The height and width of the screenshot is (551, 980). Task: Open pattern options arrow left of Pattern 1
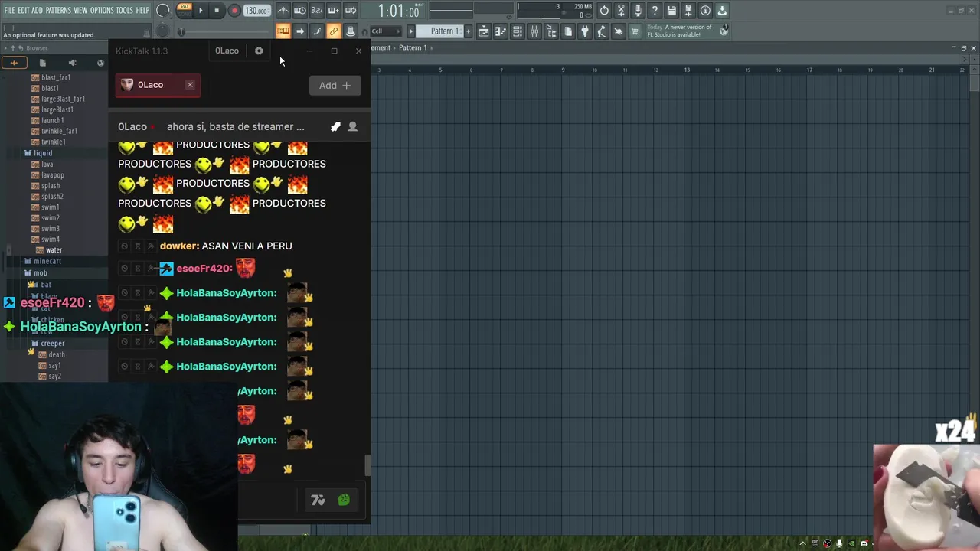tap(411, 31)
